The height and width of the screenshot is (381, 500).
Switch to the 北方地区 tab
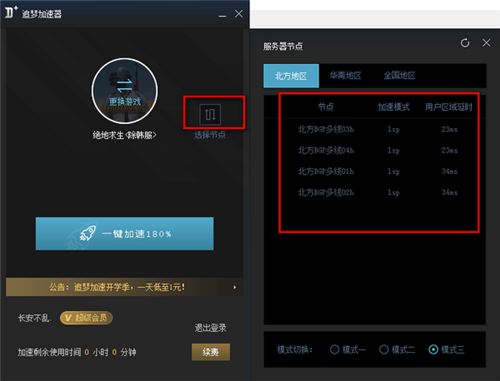point(291,76)
